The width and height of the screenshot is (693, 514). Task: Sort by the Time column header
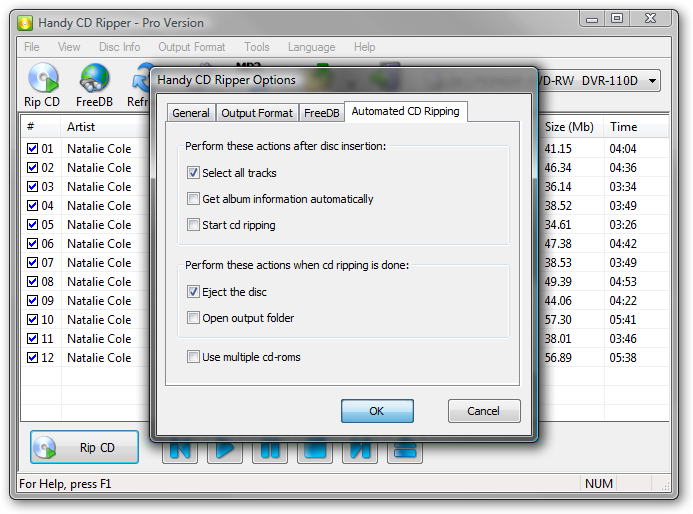click(x=636, y=127)
